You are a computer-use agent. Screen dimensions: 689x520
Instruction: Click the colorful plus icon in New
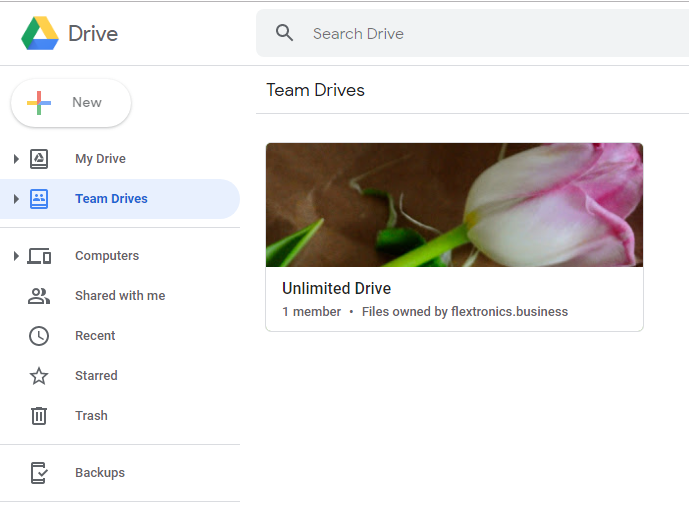(x=39, y=103)
